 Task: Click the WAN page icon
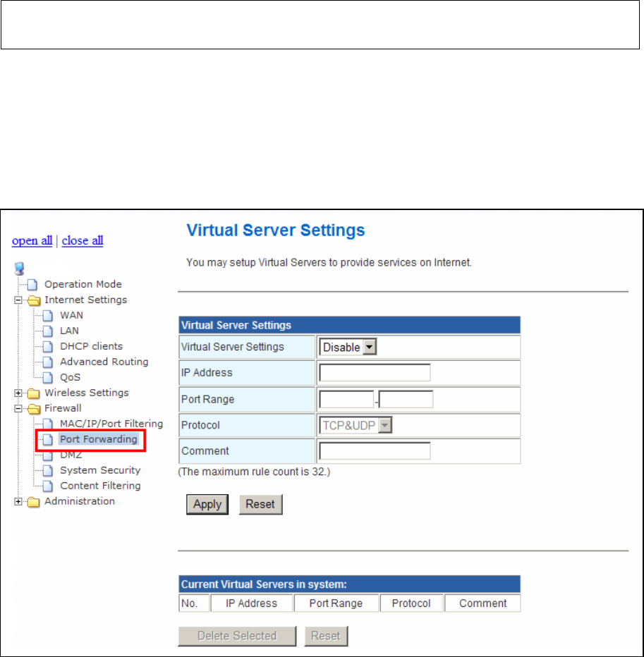tap(48, 316)
